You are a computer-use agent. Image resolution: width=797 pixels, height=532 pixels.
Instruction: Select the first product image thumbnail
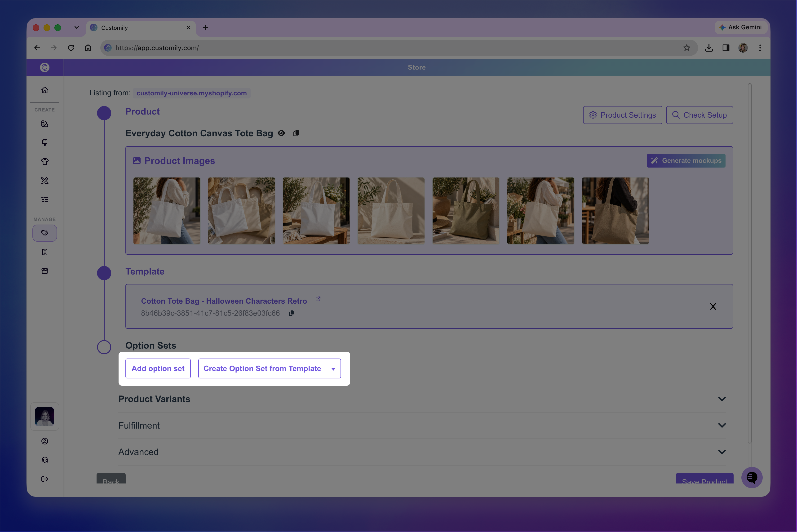(167, 211)
